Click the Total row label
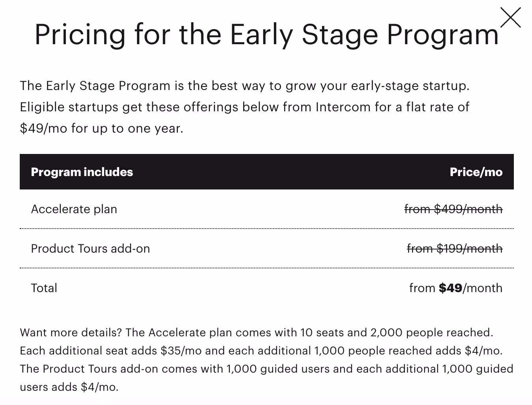Screen dimensions: 532x405 44,288
